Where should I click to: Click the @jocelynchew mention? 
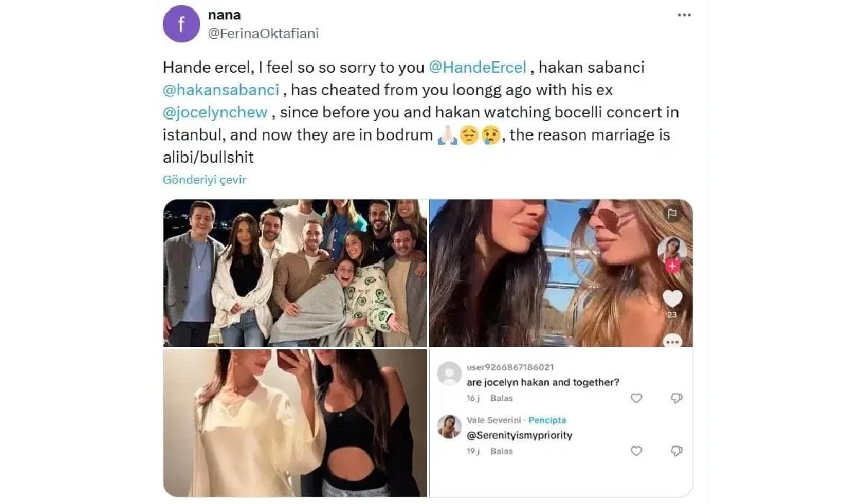[215, 112]
